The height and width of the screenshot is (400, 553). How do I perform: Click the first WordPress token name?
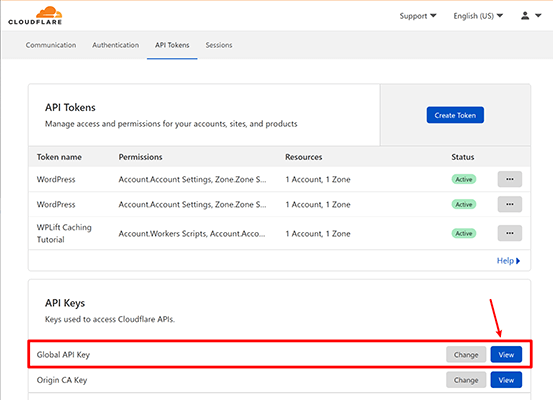56,179
